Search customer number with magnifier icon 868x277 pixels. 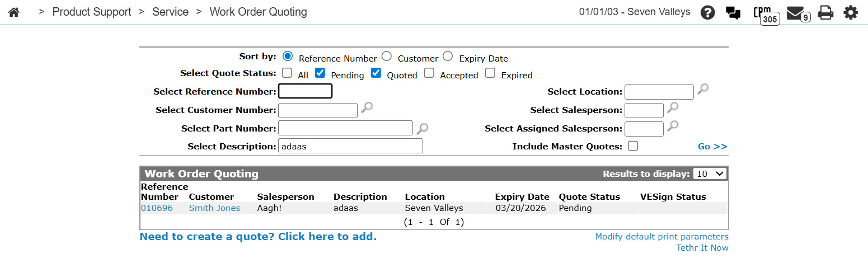tap(367, 108)
